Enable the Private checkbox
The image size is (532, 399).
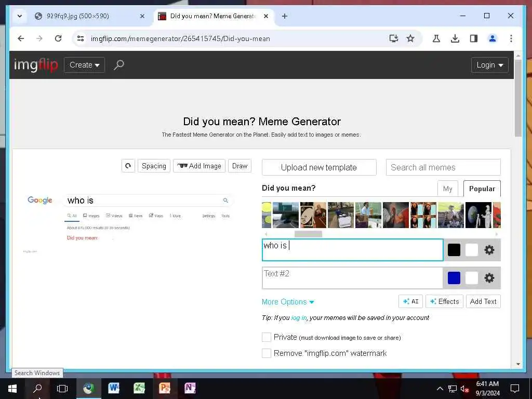pos(267,337)
